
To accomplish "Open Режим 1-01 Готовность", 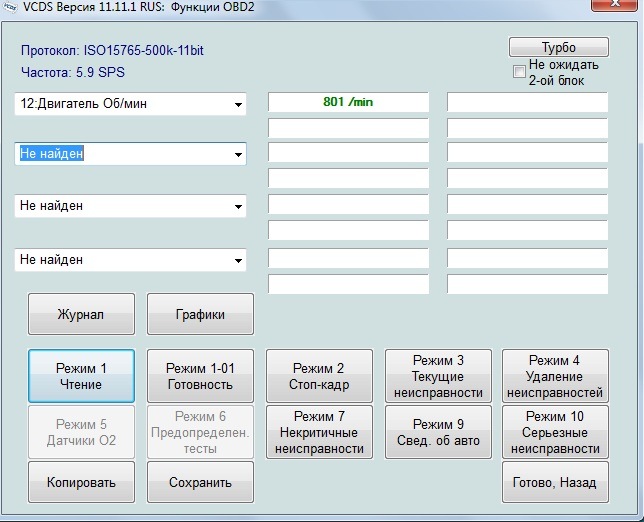I will 200,376.
